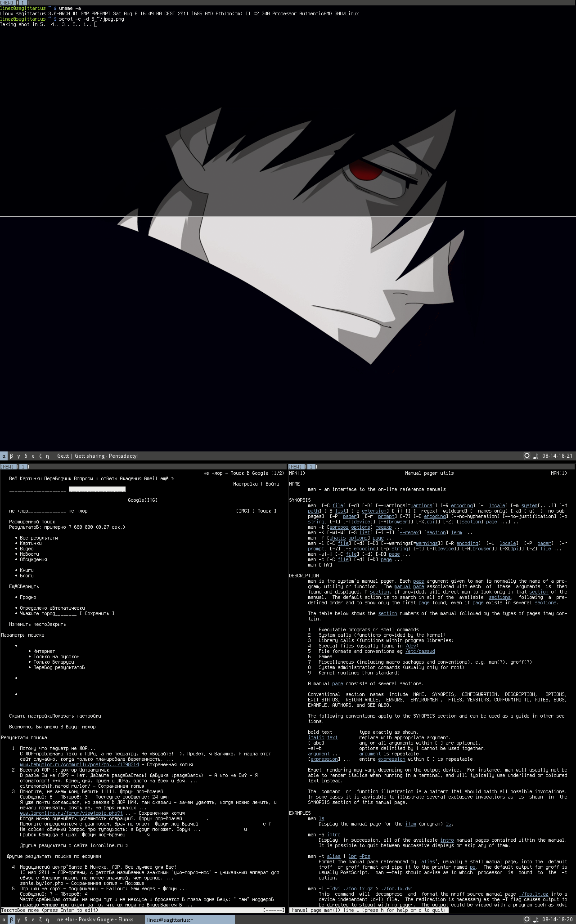
Task: Choose 'Только на русском' search option
Action: [x=56, y=656]
